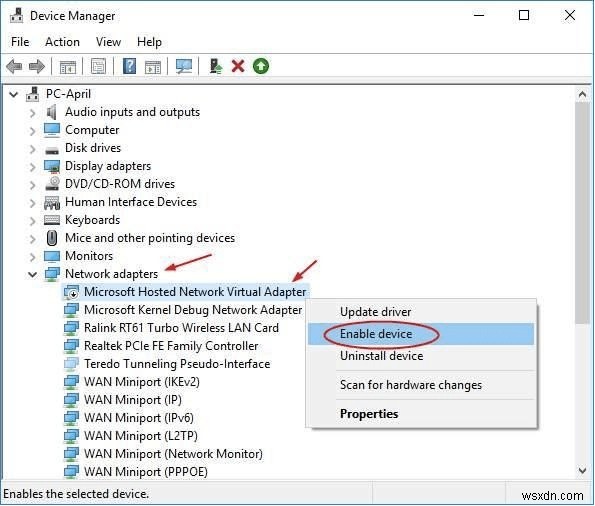595x506 pixels.
Task: Expand Audio inputs and outputs
Action: point(33,113)
